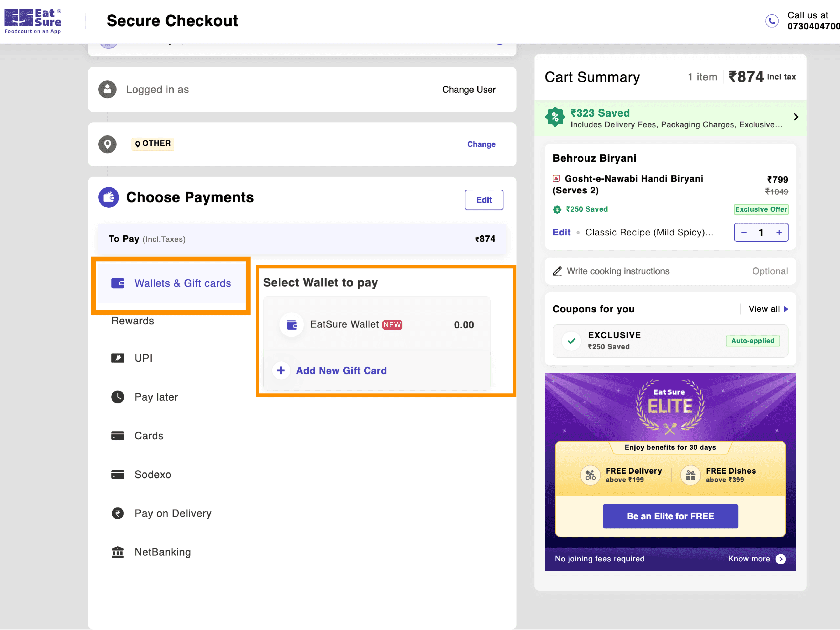
Task: Click the EatSure Wallet icon
Action: (292, 325)
